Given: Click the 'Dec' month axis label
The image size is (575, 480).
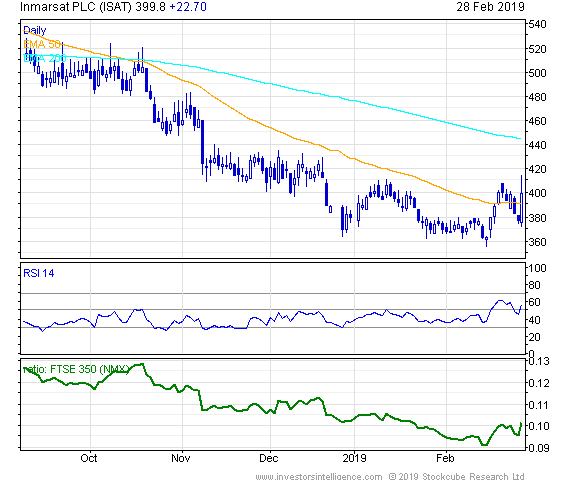Looking at the screenshot, I should click(x=268, y=458).
